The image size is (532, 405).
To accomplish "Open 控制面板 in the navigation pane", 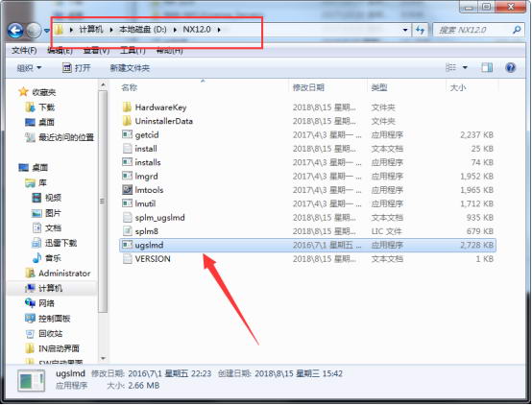I will (48, 319).
